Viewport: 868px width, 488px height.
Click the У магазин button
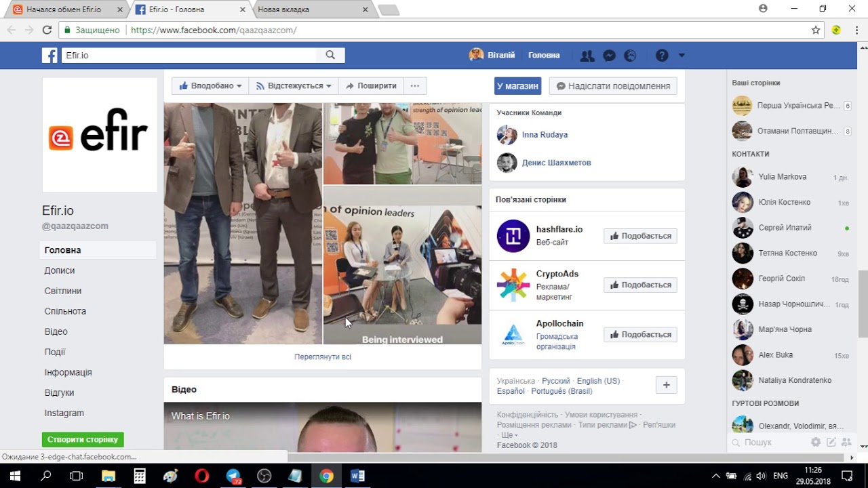click(517, 86)
